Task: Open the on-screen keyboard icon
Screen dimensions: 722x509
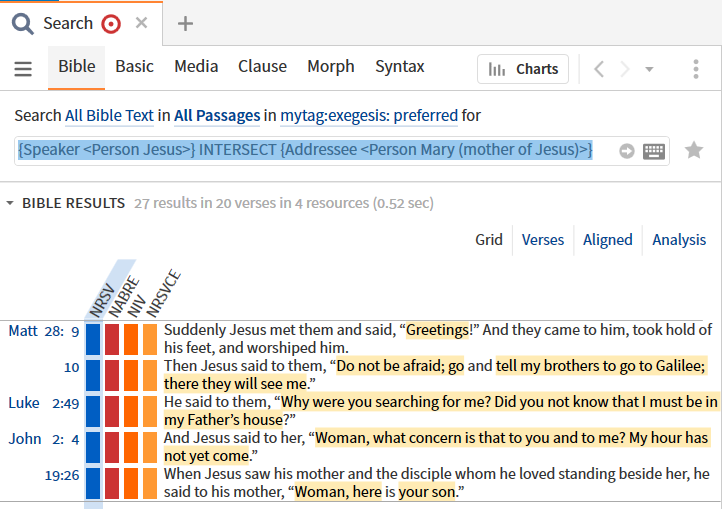Action: 653,151
